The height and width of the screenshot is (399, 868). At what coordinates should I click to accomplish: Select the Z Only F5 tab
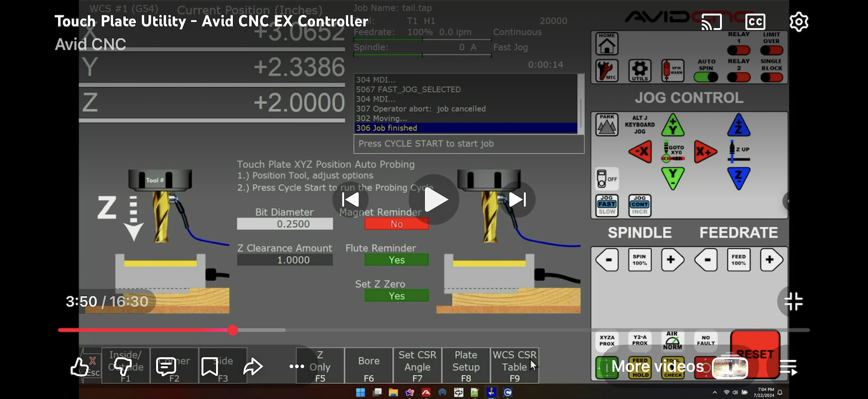pyautogui.click(x=320, y=366)
